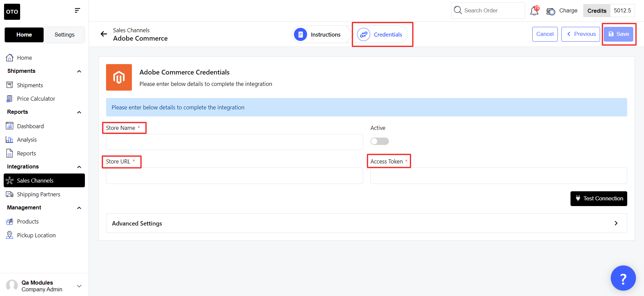Click the 5012.5 credits value
The width and height of the screenshot is (644, 296).
pyautogui.click(x=623, y=11)
